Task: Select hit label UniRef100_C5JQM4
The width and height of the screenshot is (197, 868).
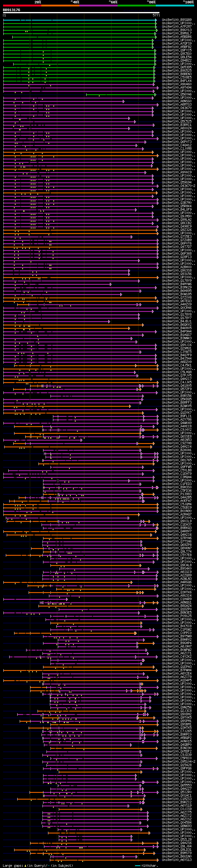Action: 177,504
